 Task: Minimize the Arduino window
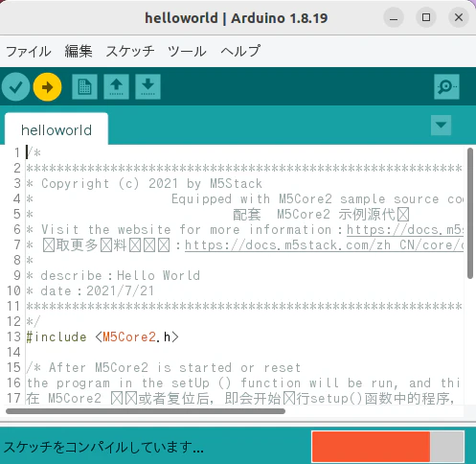[x=394, y=17]
